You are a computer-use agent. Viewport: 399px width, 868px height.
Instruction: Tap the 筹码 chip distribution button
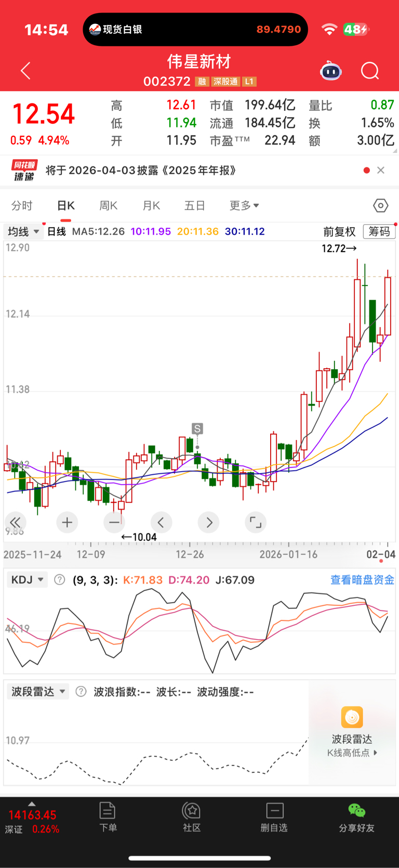pos(379,231)
